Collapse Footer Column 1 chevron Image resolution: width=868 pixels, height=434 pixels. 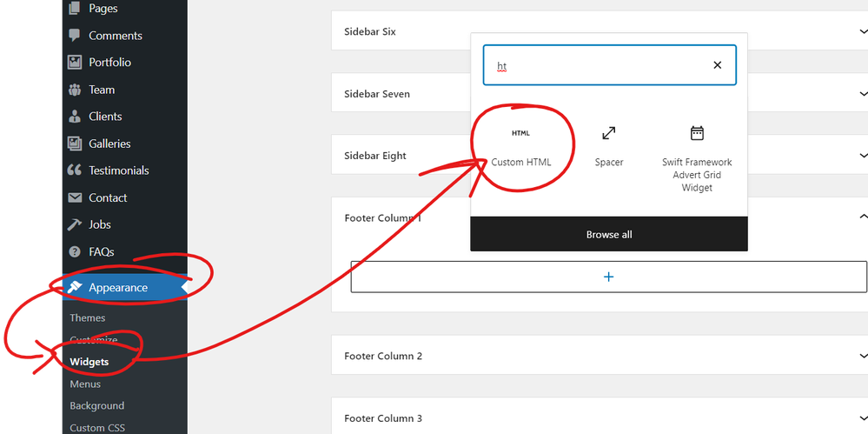(x=863, y=217)
